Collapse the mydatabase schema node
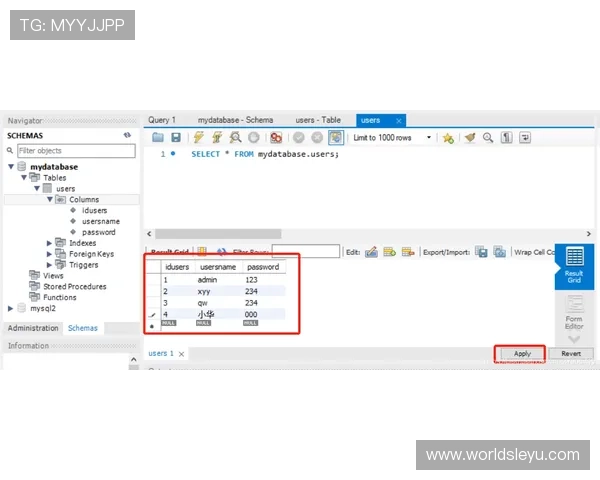Screen dimensions: 600x480 (x=11, y=167)
